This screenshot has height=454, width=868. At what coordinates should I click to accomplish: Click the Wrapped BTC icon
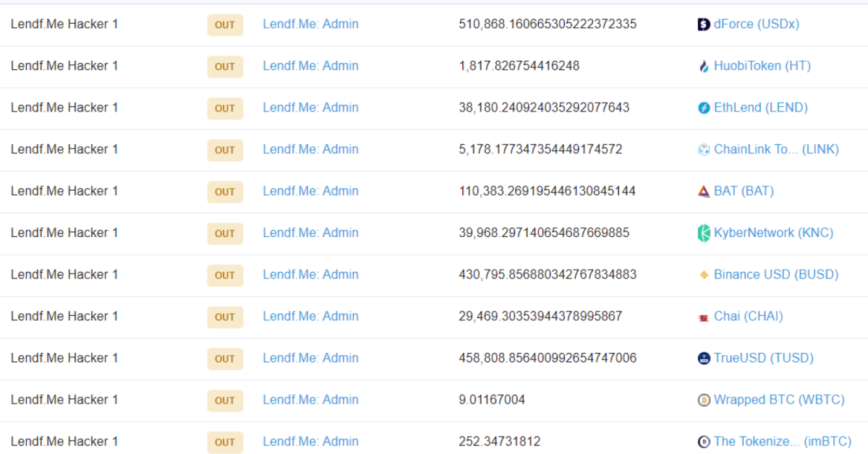(x=703, y=401)
